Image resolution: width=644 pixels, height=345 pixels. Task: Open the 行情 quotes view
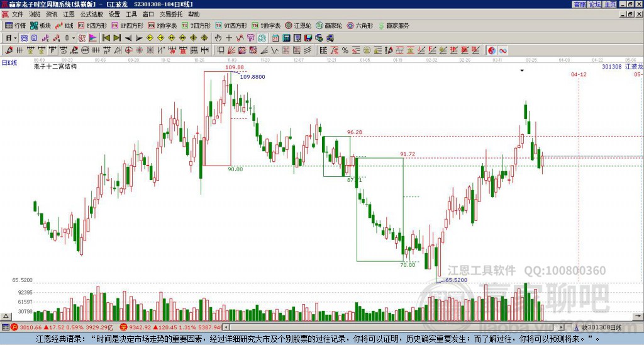tap(15, 25)
